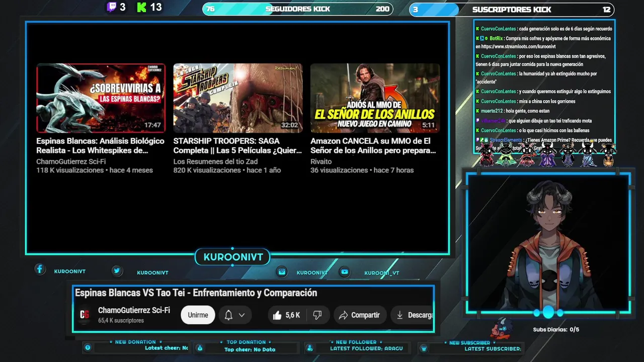Click the Unirme join button
The height and width of the screenshot is (362, 644).
198,315
